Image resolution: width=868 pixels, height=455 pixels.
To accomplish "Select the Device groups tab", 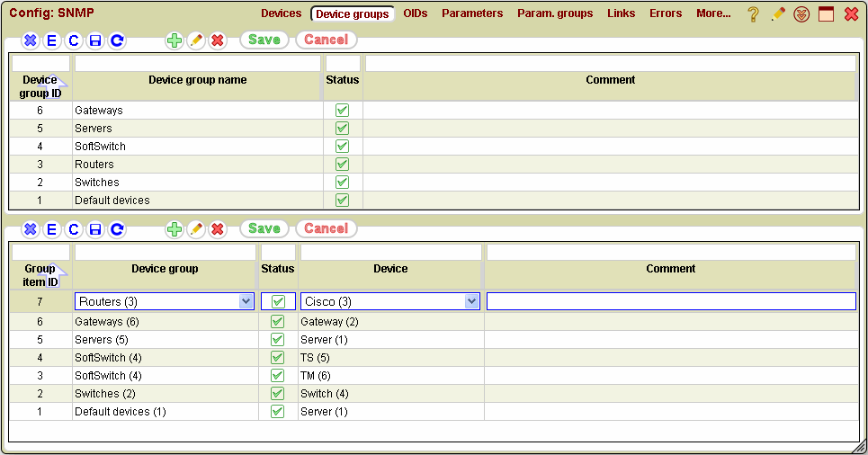I will pos(352,13).
